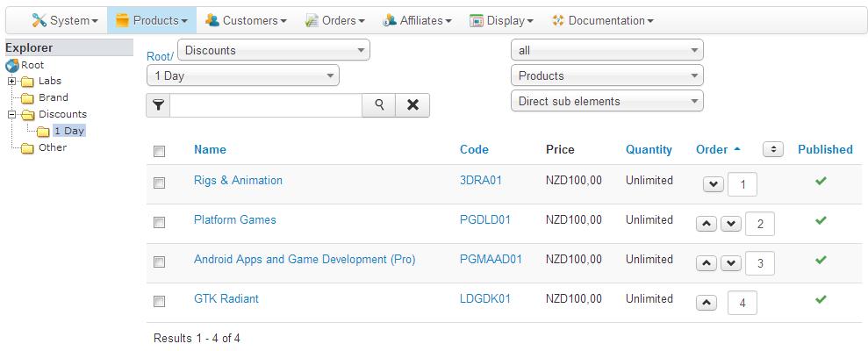Viewport: 868px width, 351px height.
Task: Open the Direct sub elements dropdown
Action: 606,101
